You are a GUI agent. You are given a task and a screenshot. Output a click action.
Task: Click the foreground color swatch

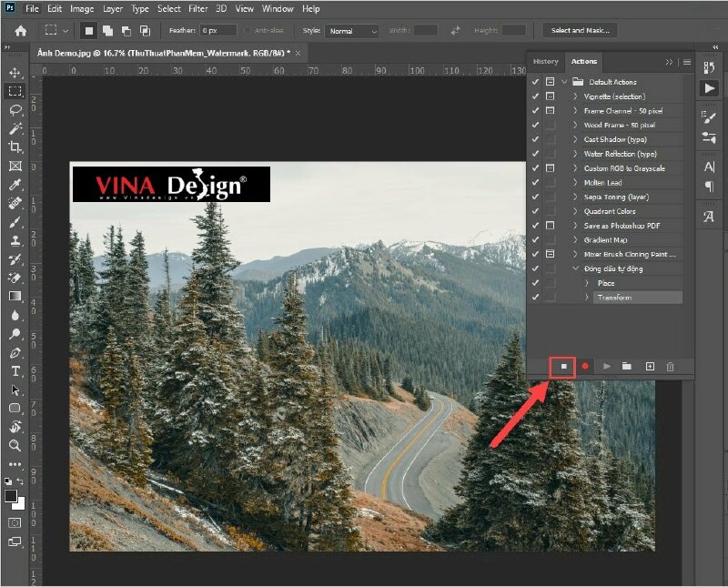11,497
